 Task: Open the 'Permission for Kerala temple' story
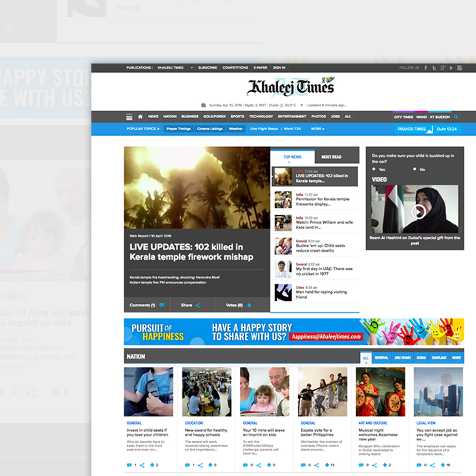323,202
